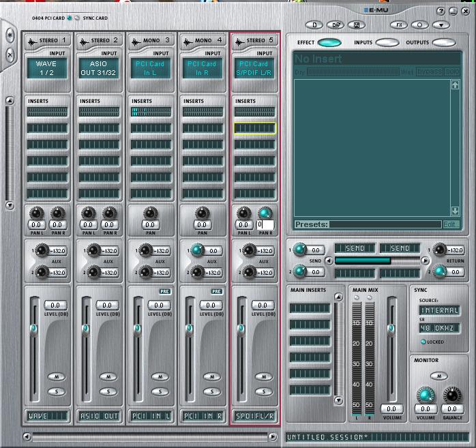Select the highlighted insert slot on Stereo 5

(x=254, y=128)
